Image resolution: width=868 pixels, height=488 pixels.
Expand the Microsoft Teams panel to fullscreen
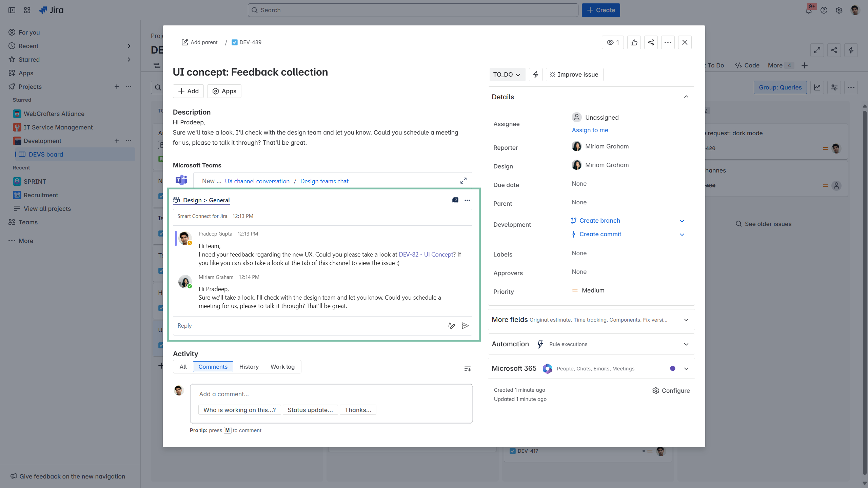point(463,181)
